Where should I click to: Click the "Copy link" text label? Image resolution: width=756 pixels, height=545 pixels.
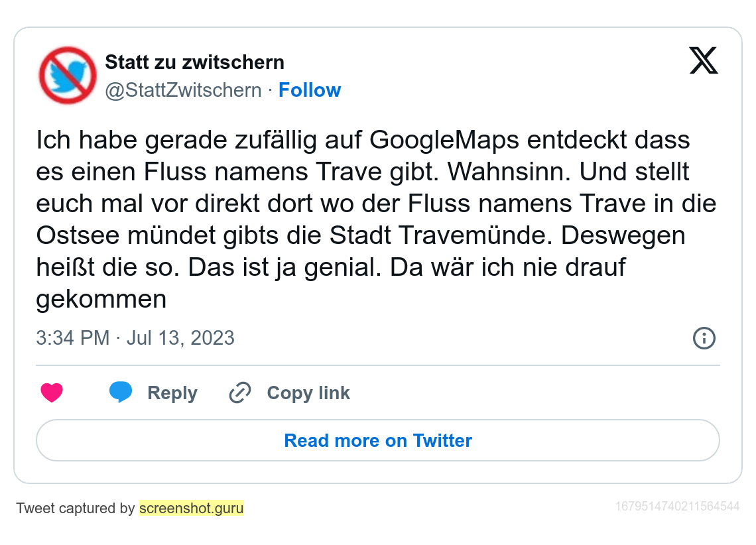pos(308,393)
